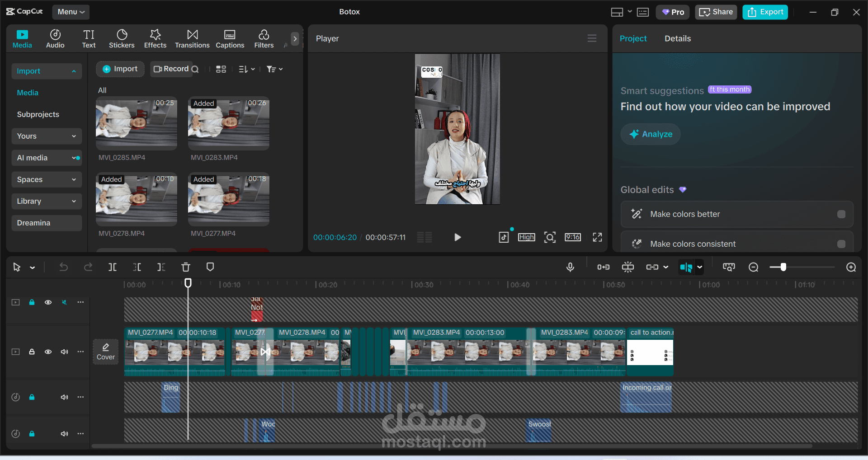The height and width of the screenshot is (460, 868).
Task: Toggle Make colors better switch
Action: point(841,214)
